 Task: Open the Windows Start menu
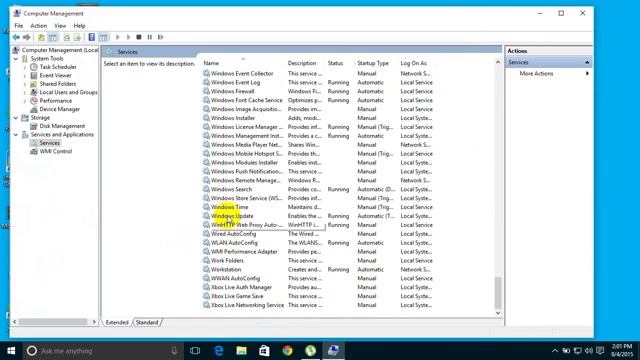click(x=11, y=351)
